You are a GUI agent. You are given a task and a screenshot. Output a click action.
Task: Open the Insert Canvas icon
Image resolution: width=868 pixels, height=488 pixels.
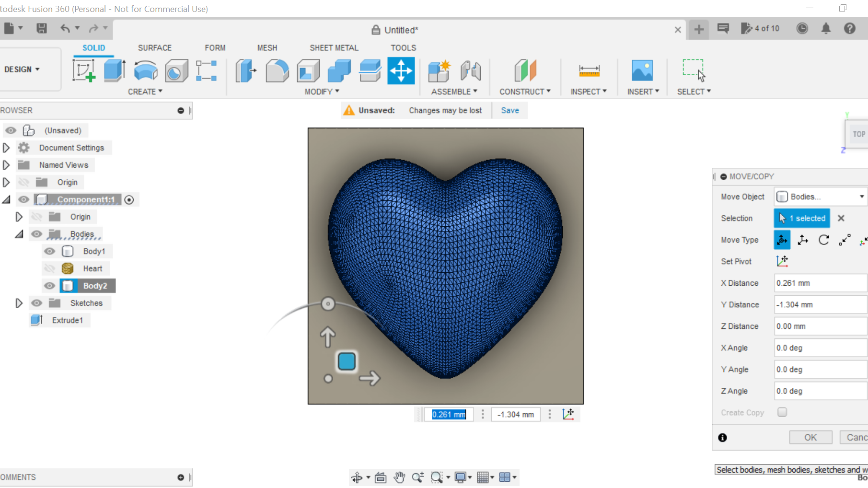tap(642, 70)
